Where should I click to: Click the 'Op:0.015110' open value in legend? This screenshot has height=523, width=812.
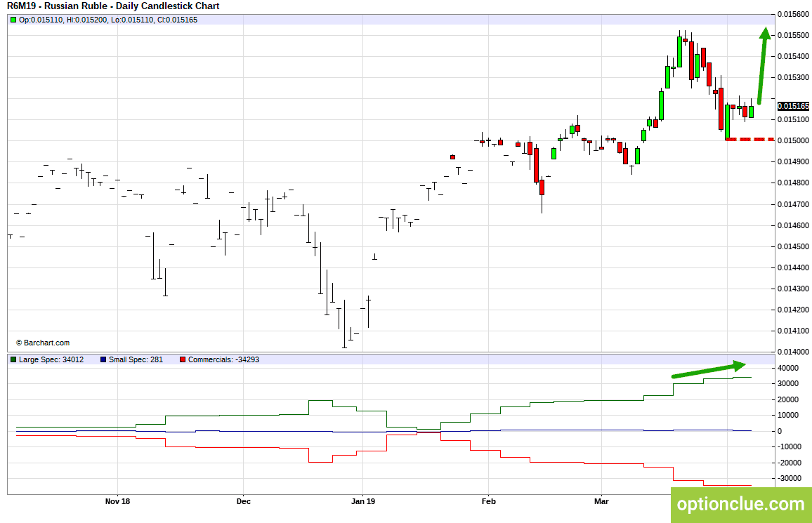41,20
